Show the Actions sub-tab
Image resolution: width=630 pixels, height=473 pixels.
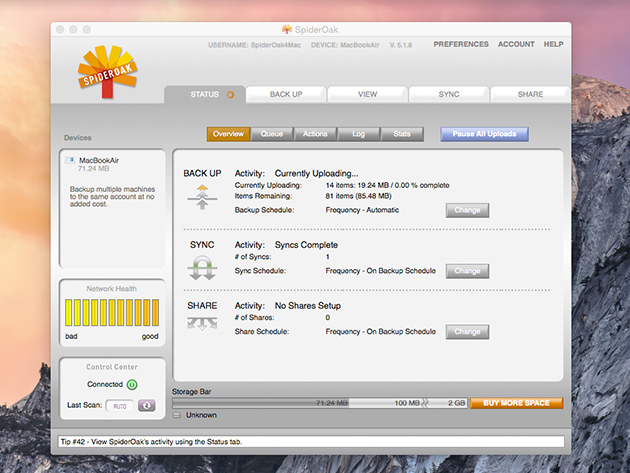point(315,134)
